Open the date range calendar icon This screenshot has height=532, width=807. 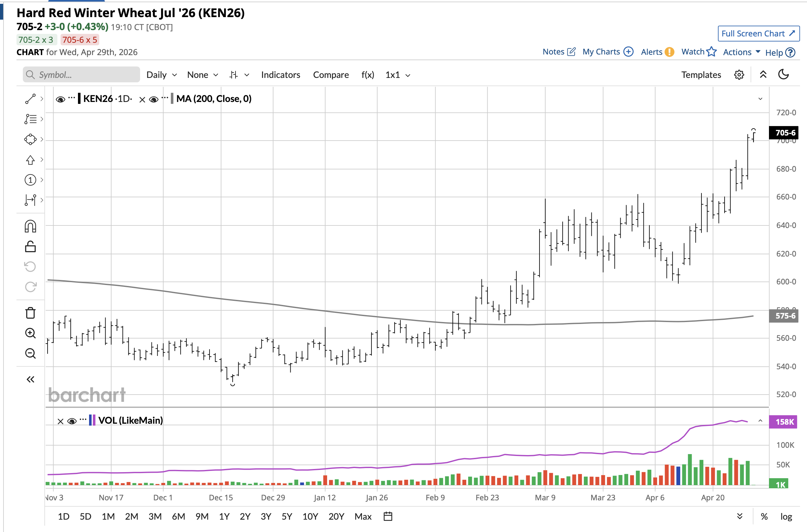click(388, 516)
